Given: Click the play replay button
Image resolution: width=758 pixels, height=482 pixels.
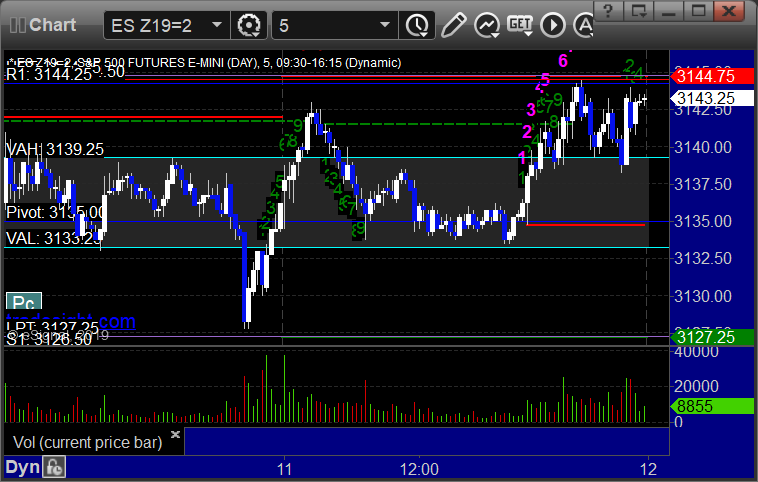Looking at the screenshot, I should coord(553,25).
